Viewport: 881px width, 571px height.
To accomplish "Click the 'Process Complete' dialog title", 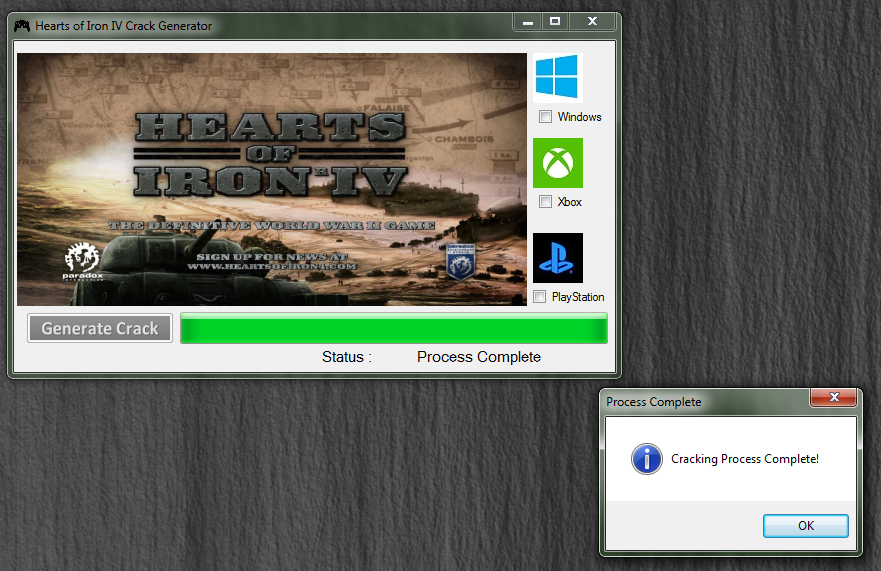I will point(653,402).
